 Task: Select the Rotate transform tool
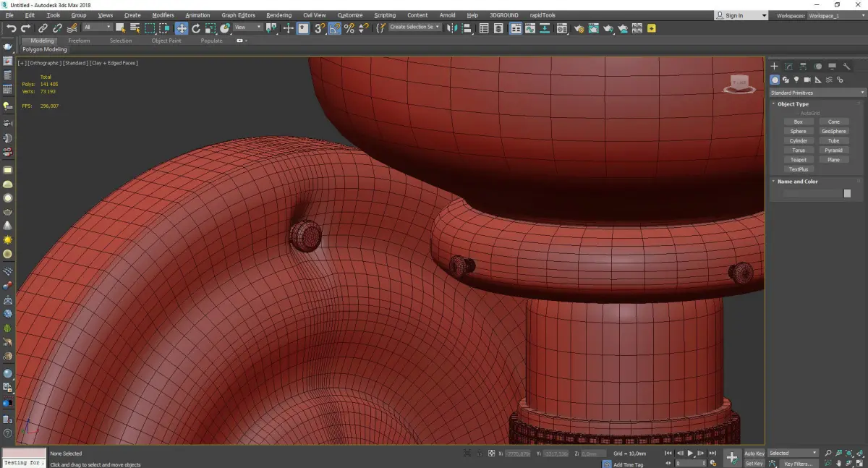pyautogui.click(x=195, y=28)
